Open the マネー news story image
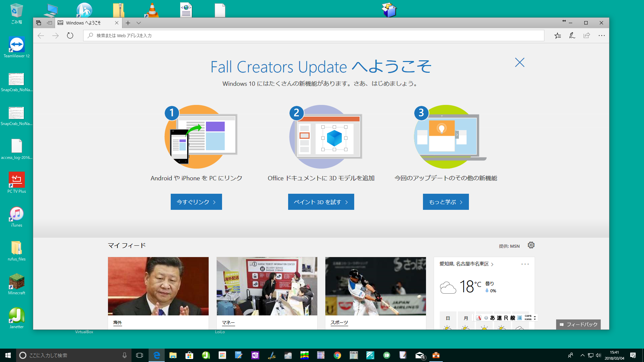Screen dimensions: 644x362 (x=267, y=286)
